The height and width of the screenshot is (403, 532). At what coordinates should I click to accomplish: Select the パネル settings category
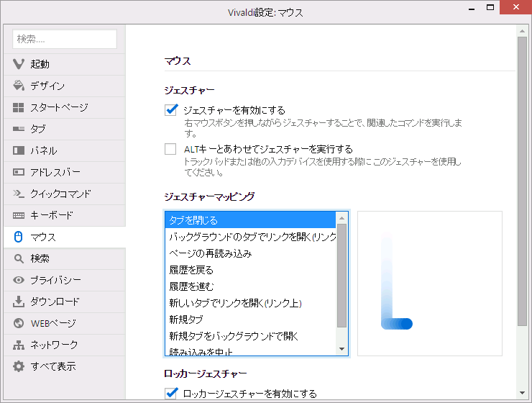[65, 150]
